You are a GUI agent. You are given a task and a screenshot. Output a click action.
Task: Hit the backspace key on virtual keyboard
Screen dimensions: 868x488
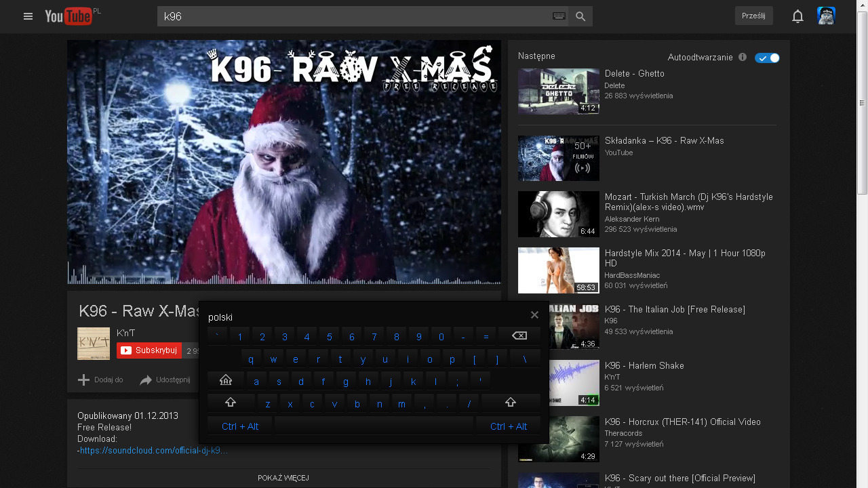pos(519,336)
